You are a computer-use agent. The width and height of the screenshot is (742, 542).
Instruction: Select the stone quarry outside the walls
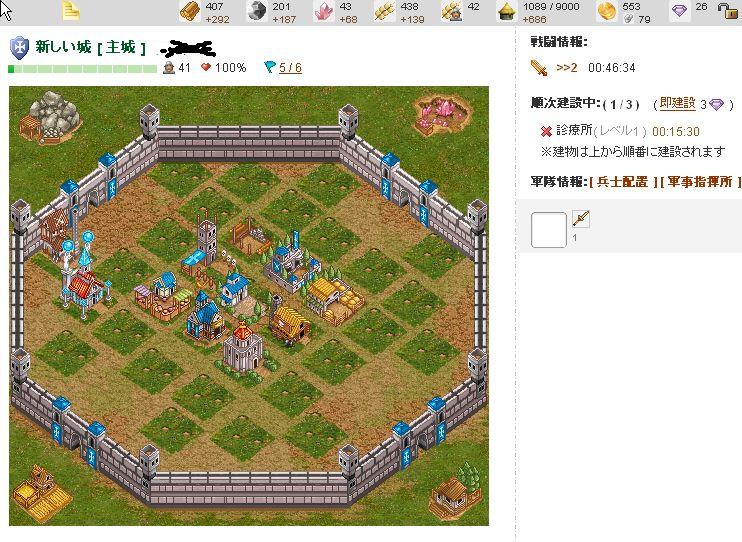pyautogui.click(x=50, y=117)
